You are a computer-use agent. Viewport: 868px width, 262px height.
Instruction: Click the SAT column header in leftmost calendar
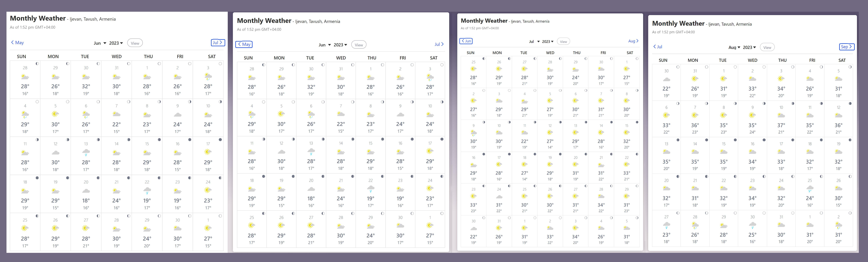[x=212, y=57]
